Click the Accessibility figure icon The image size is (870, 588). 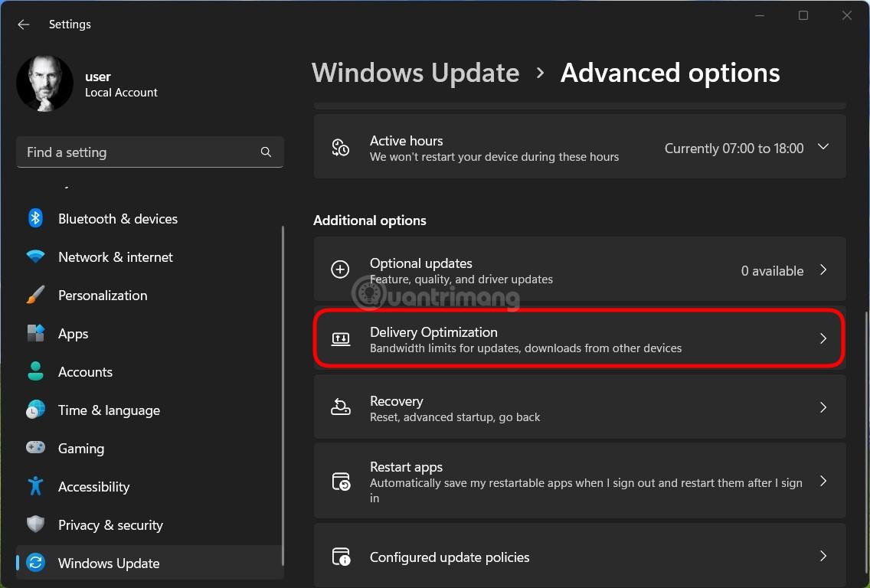pos(35,486)
